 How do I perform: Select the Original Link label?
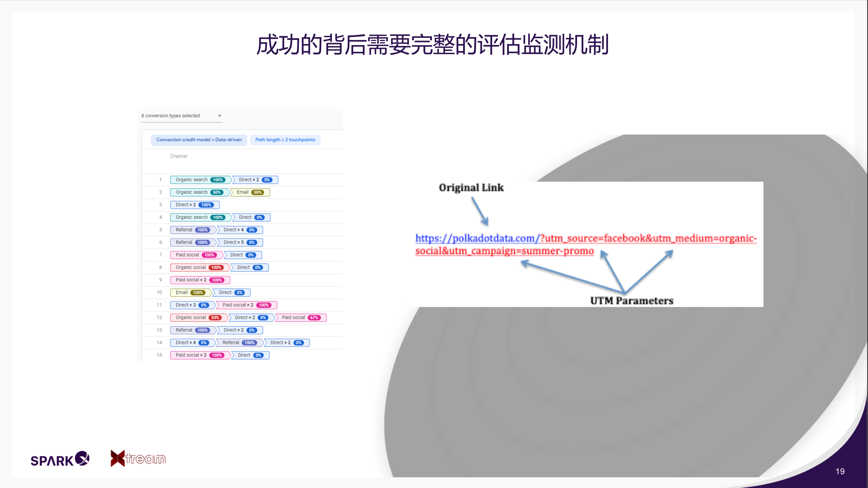point(471,188)
